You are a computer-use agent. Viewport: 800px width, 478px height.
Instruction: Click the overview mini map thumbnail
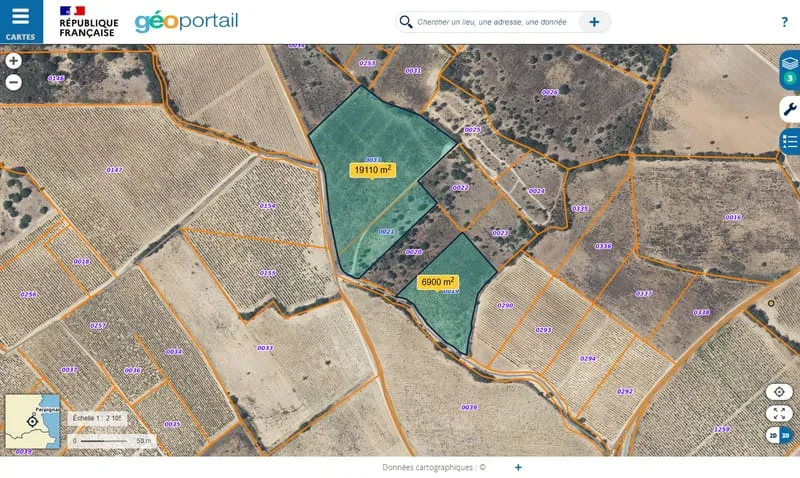(33, 422)
